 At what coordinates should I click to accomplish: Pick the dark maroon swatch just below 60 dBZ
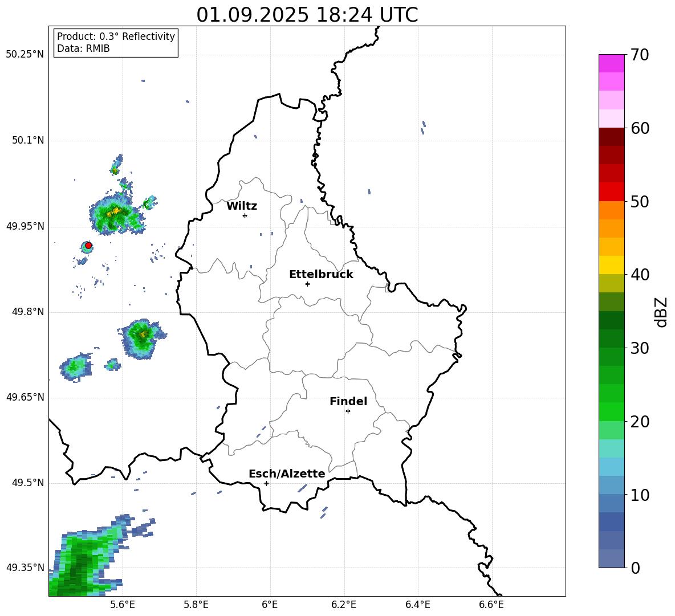tap(611, 137)
